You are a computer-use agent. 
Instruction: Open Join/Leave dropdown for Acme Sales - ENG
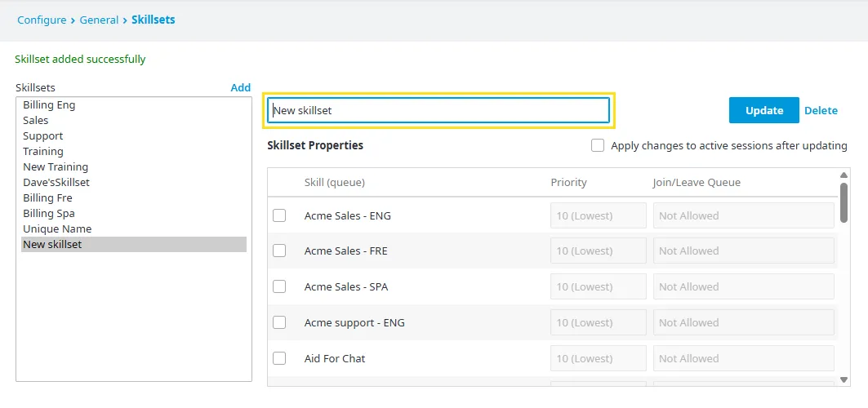(x=744, y=215)
